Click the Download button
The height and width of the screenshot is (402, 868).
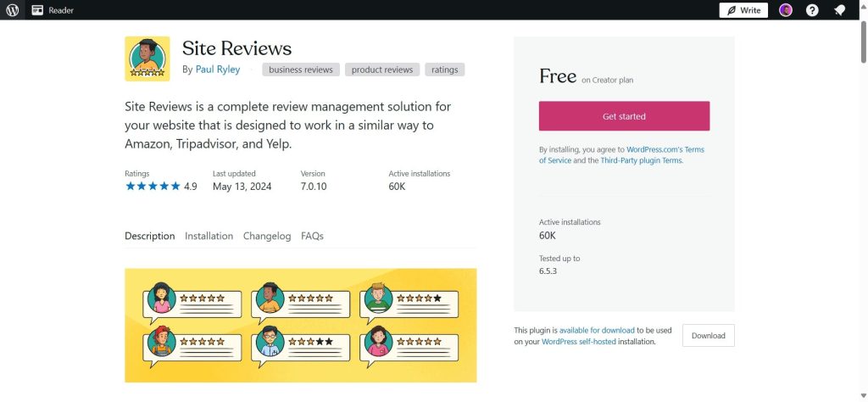[708, 336]
